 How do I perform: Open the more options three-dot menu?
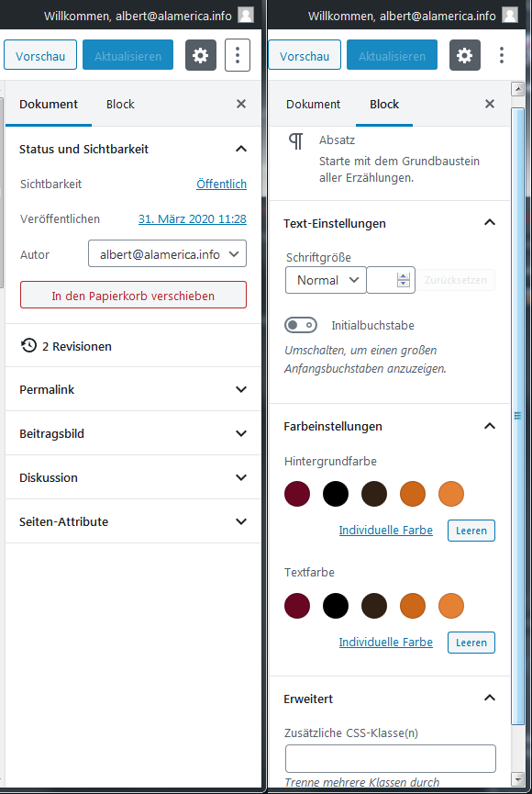[x=238, y=55]
